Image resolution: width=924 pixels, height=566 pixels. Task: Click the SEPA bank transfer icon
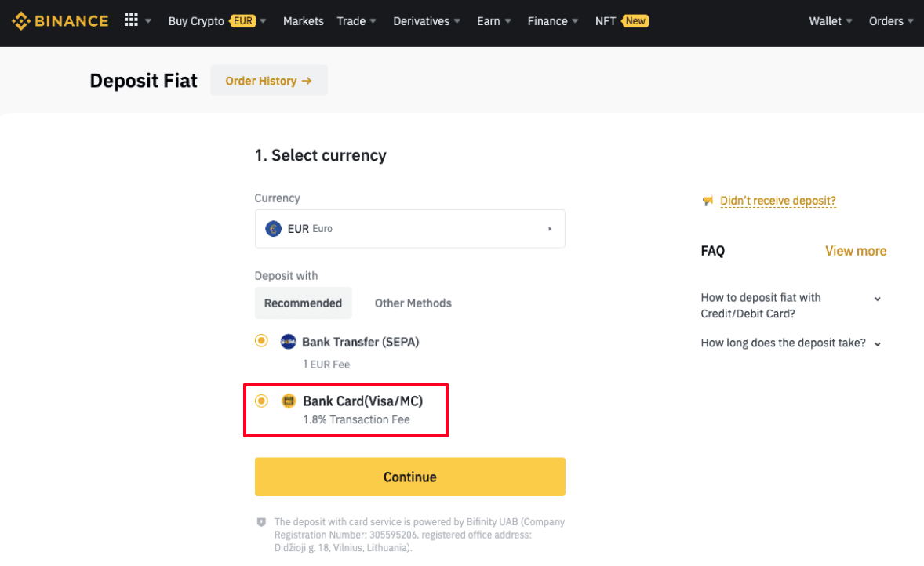click(x=288, y=342)
